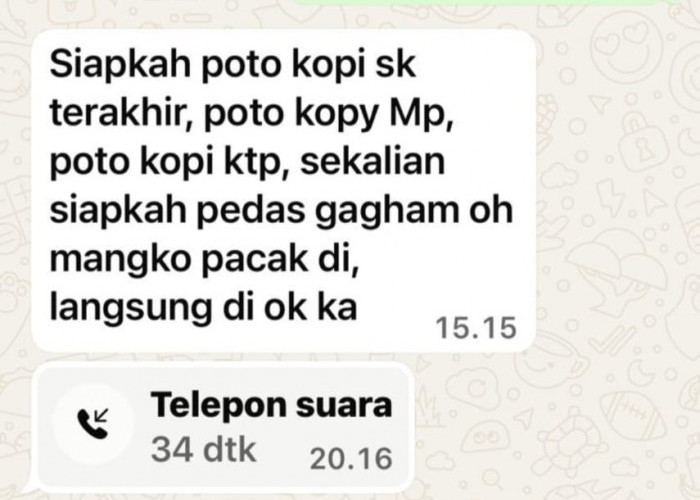Viewport: 700px width, 500px height.
Task: Tap the text 'siapkah pedas gagham oh'
Action: [x=281, y=211]
